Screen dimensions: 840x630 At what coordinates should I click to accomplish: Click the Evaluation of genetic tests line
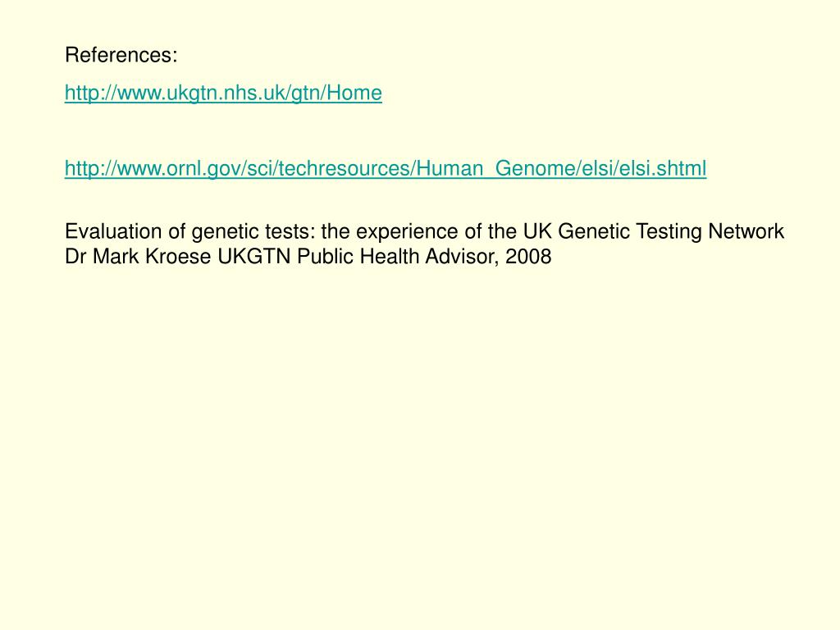(424, 231)
